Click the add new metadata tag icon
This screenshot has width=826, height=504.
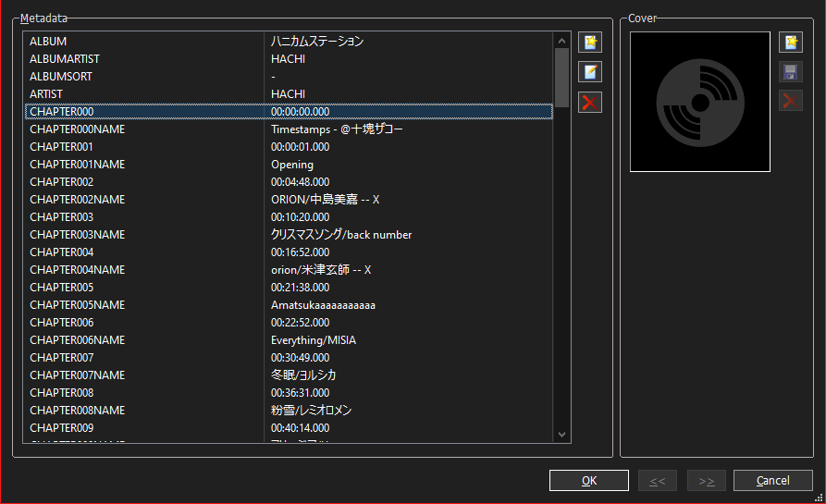pyautogui.click(x=590, y=43)
